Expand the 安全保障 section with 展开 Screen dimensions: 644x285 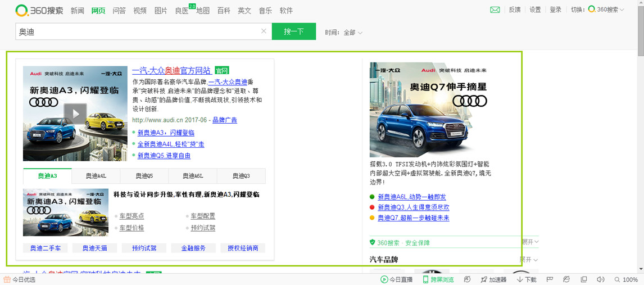[x=530, y=242]
